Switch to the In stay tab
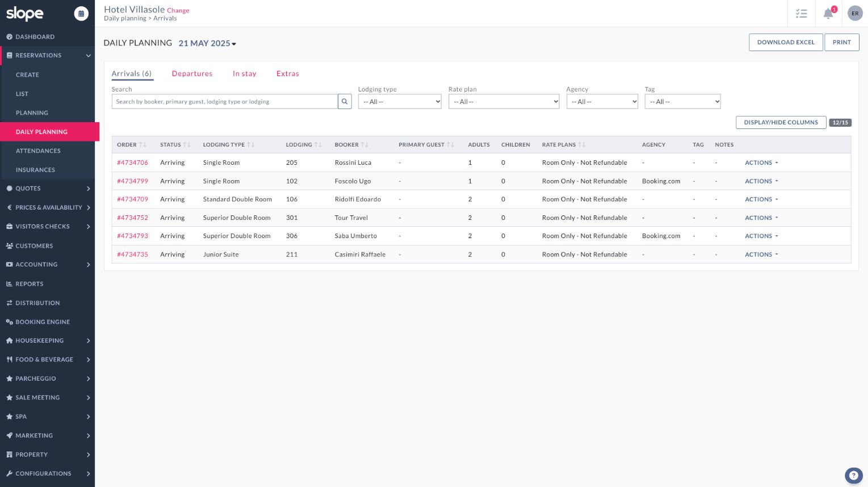 (244, 74)
